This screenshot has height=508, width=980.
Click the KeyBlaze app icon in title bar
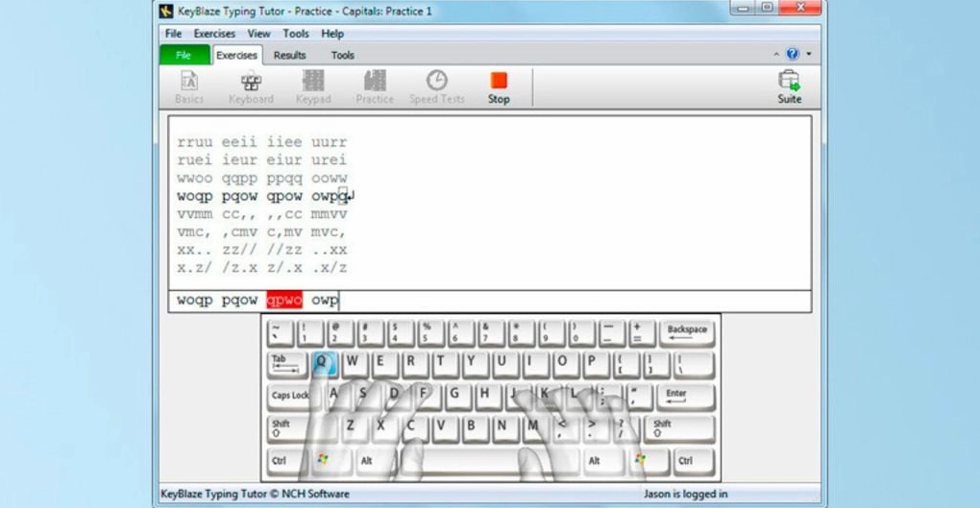pos(166,11)
